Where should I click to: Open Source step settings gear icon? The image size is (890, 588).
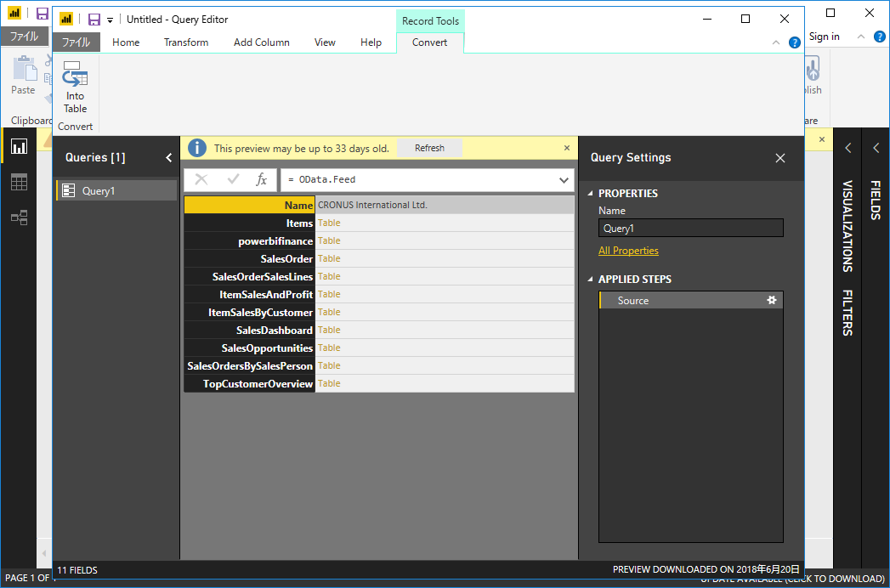771,300
